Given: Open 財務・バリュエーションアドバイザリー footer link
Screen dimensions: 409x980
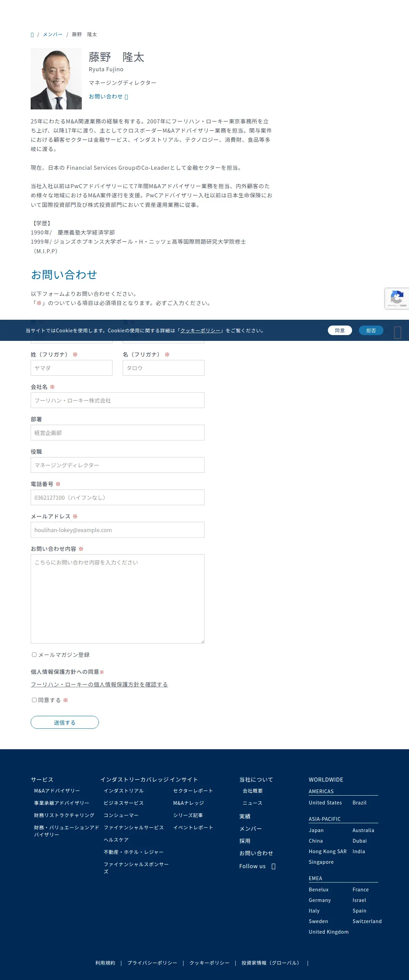Looking at the screenshot, I should pos(66,830).
